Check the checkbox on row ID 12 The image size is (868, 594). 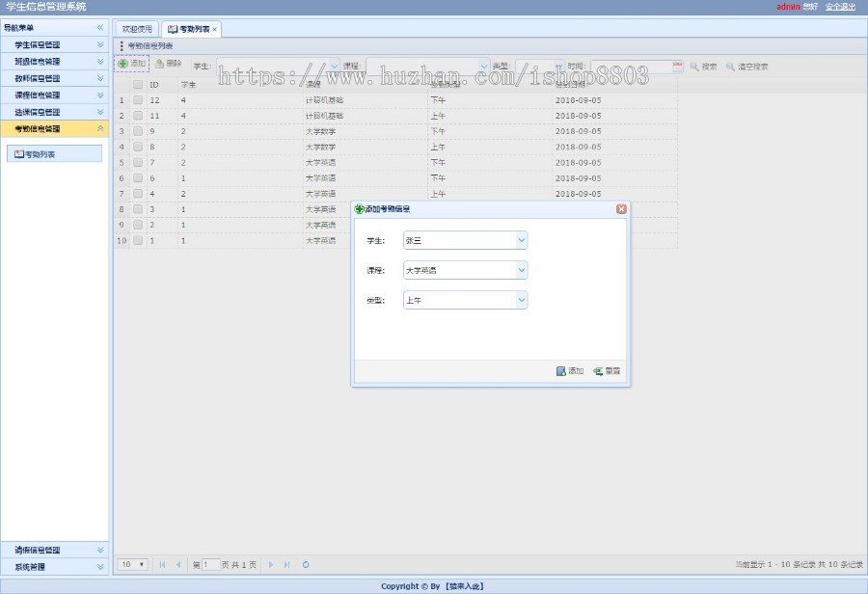[x=138, y=99]
